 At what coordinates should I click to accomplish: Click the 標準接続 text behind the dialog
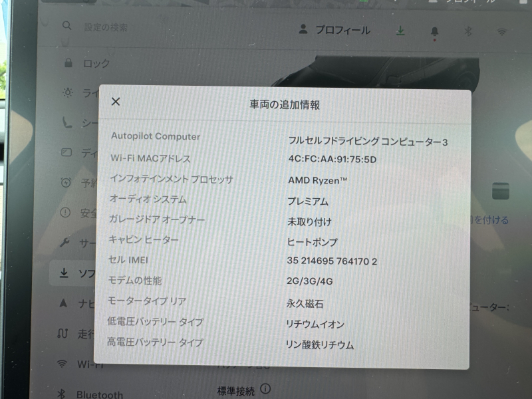point(236,391)
